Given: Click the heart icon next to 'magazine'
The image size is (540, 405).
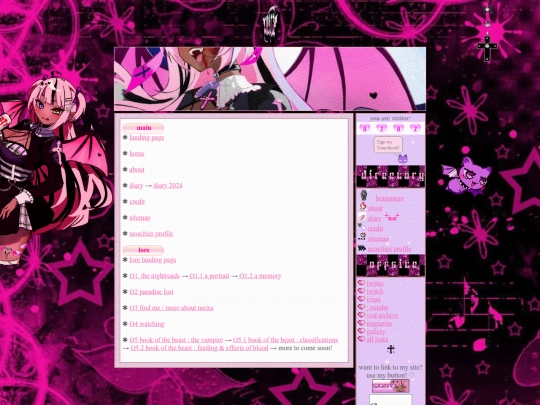Looking at the screenshot, I should [x=361, y=323].
